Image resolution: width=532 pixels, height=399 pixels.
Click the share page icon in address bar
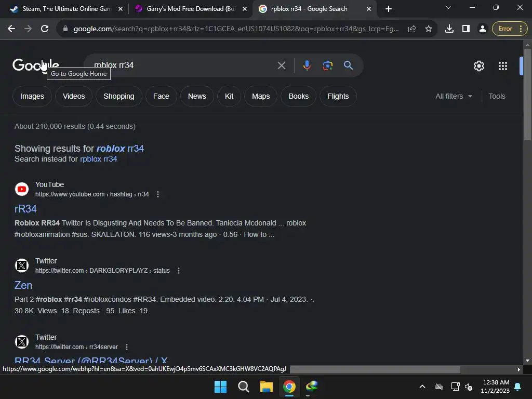coord(412,29)
